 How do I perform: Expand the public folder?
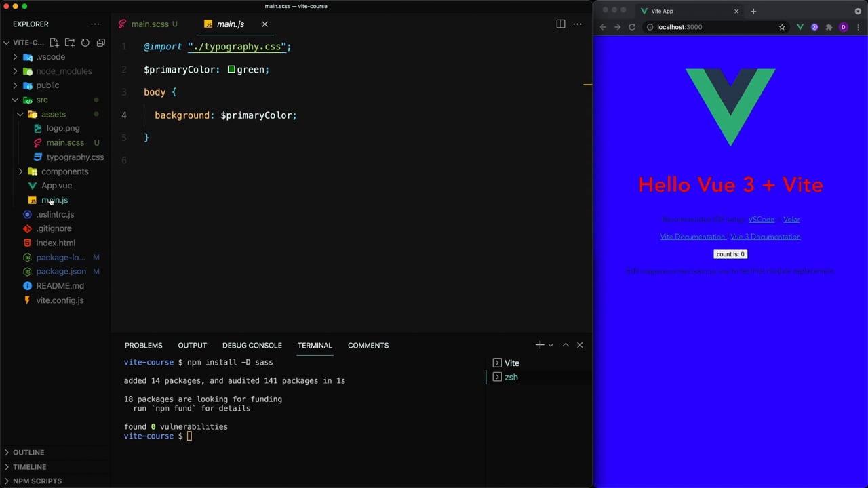click(15, 85)
